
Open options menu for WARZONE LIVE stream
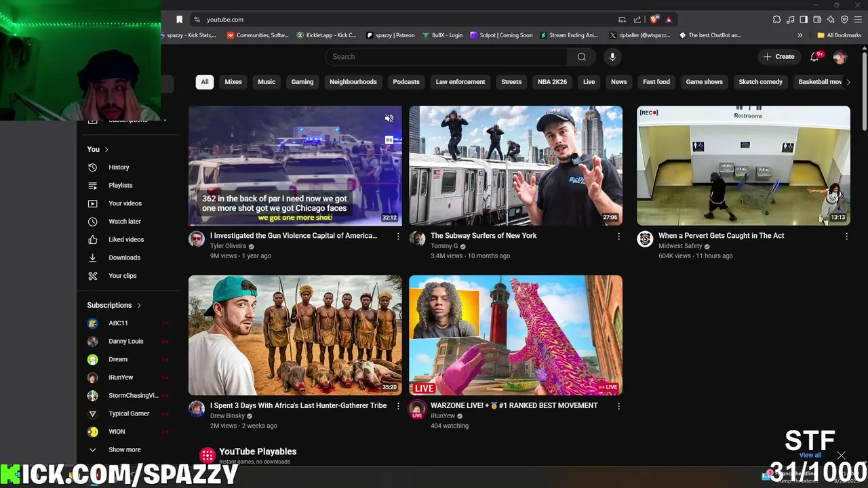click(618, 406)
